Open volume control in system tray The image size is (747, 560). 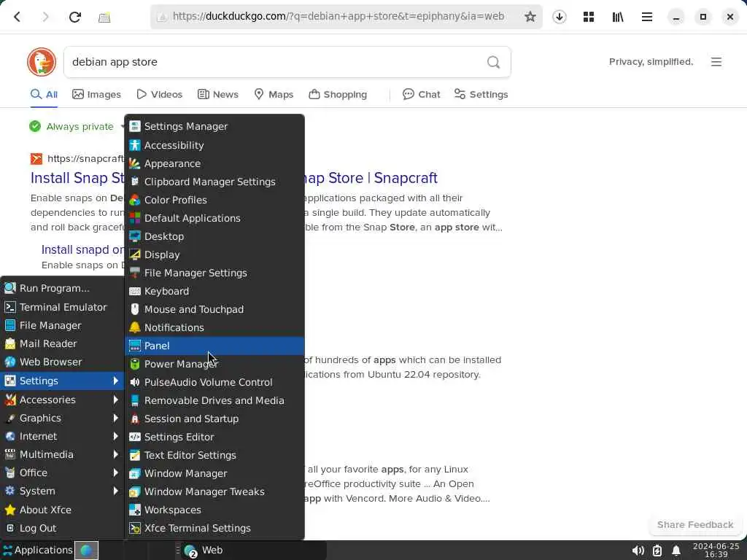(638, 551)
